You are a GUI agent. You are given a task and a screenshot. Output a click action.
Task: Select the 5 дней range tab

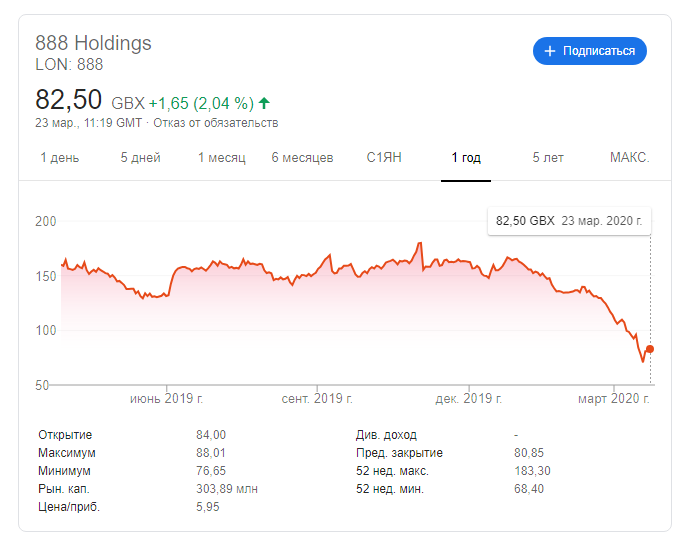point(140,158)
